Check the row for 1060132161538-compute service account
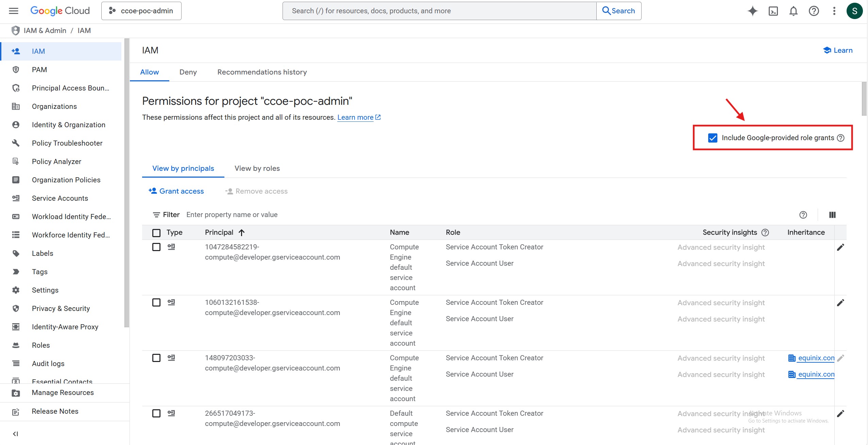Screen dimensions: 868x445 156,302
